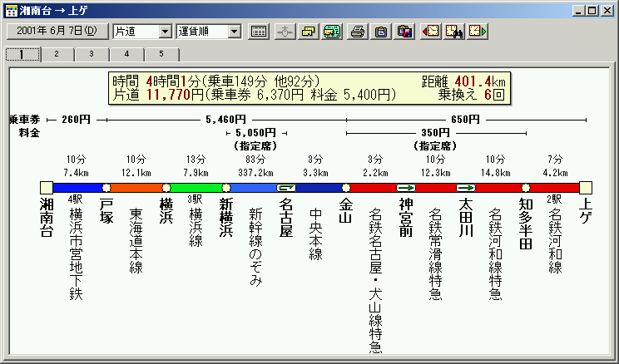Click the orange 東海道本線 route segment
Screen dimensions: 619x364
point(136,188)
